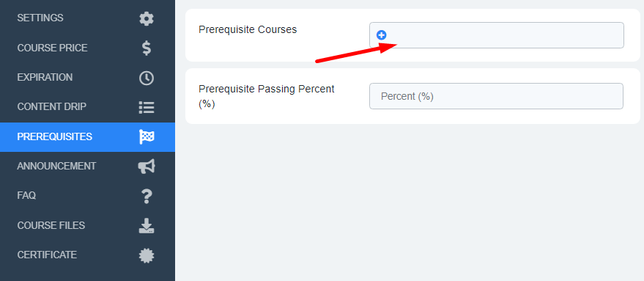Switch to ANNOUNCEMENT section
This screenshot has width=644, height=281.
tap(56, 167)
